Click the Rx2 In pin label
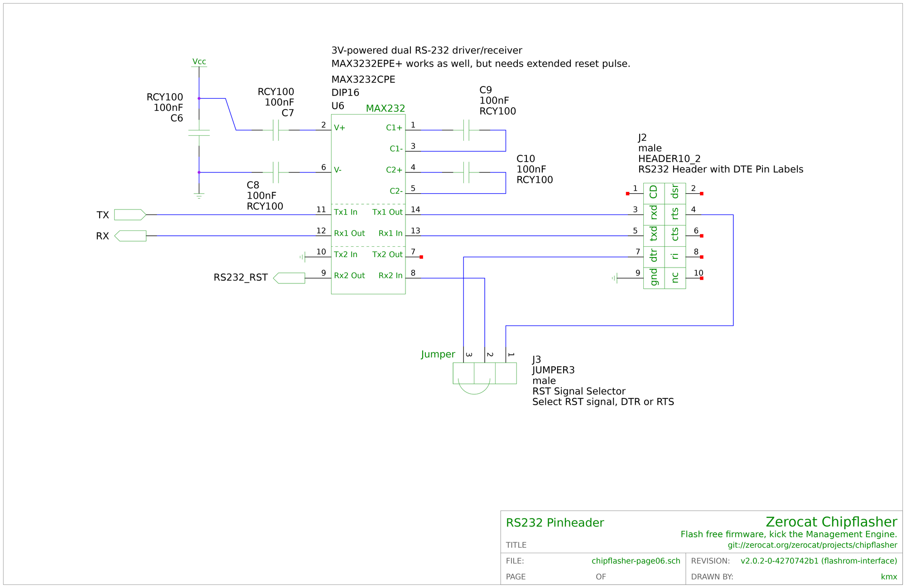Screen dimensions: 906x588 tap(390, 276)
